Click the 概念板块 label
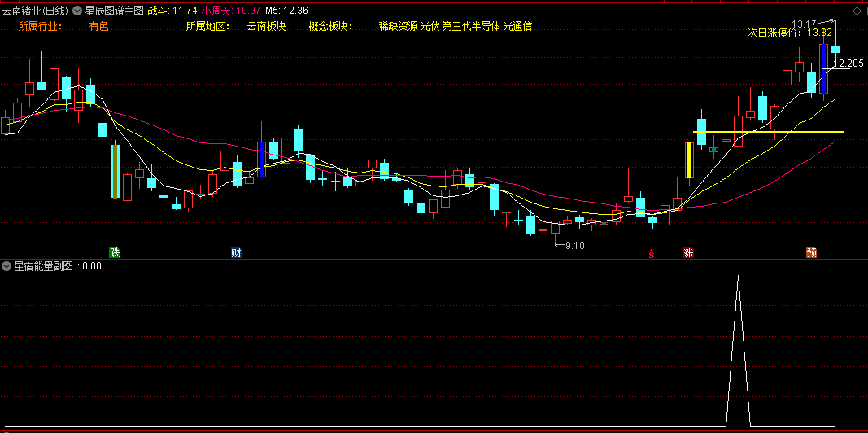The height and width of the screenshot is (433, 868). 331,26
